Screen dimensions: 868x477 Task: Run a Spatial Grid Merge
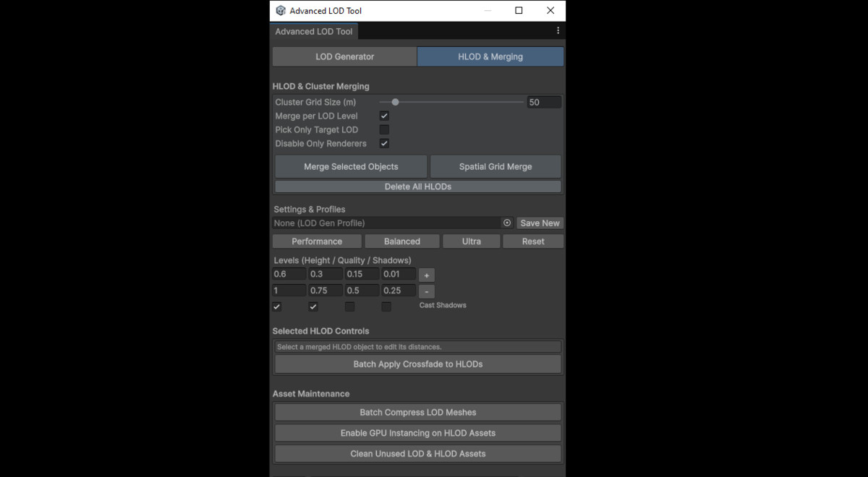pyautogui.click(x=495, y=166)
